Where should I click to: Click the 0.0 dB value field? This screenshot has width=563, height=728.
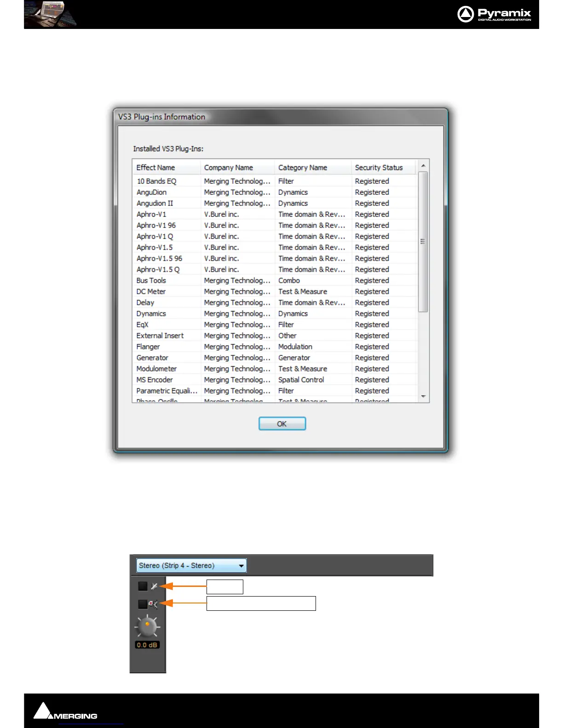pos(147,645)
